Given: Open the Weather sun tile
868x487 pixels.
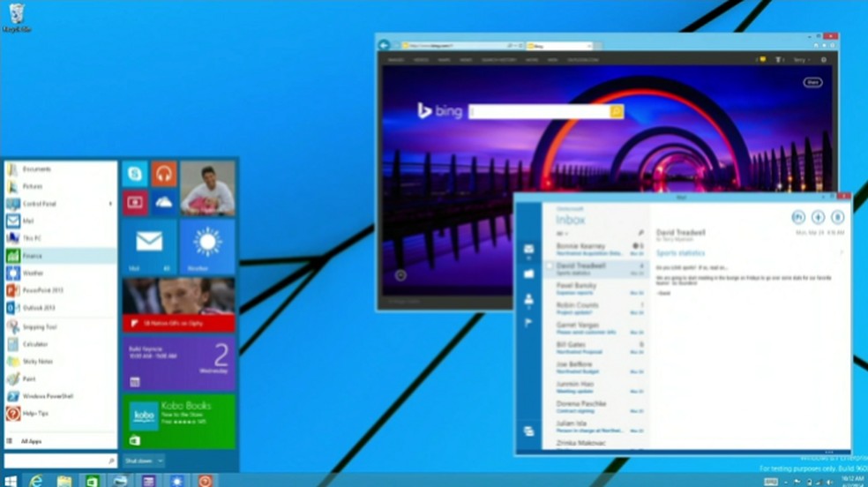Looking at the screenshot, I should click(x=207, y=247).
